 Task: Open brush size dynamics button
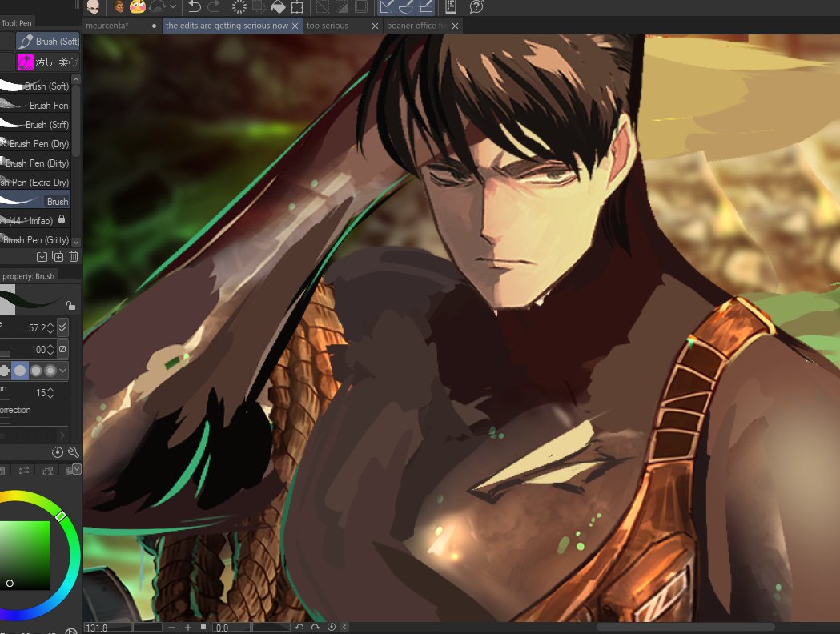pos(62,327)
